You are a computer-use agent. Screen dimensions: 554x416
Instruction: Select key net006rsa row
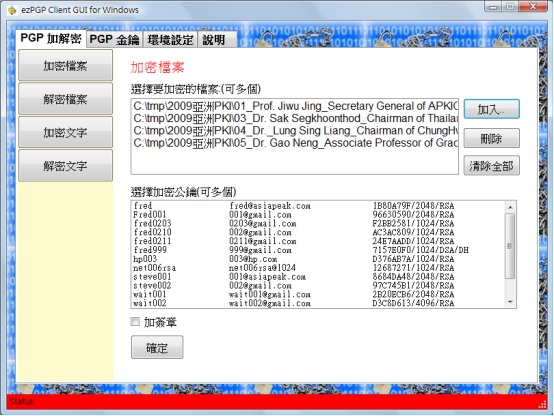318,268
